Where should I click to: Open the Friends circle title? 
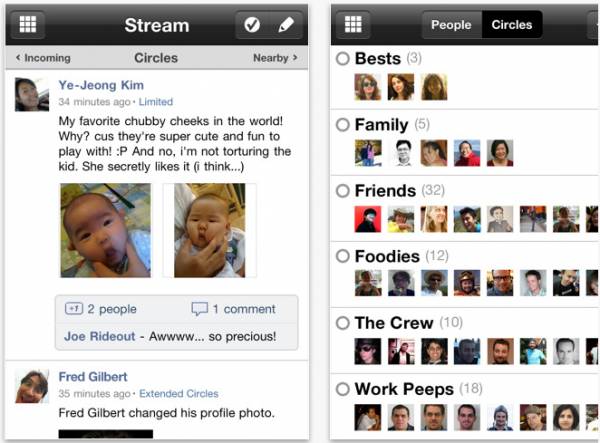point(385,191)
